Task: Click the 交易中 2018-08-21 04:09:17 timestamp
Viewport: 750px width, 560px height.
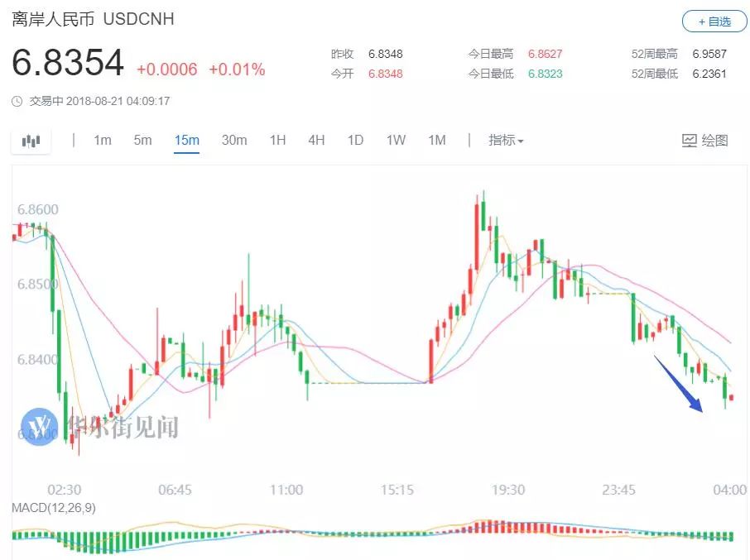Action: [99, 101]
